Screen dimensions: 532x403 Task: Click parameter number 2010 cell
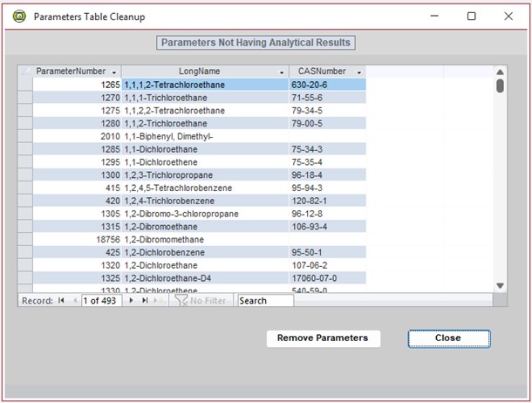click(x=77, y=136)
